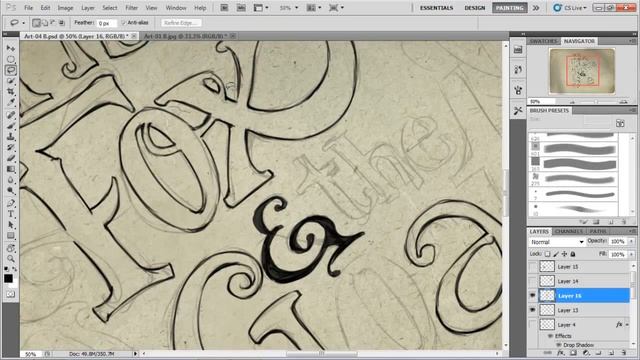Open CS Live button
Screen dimensions: 640x360
click(x=570, y=8)
